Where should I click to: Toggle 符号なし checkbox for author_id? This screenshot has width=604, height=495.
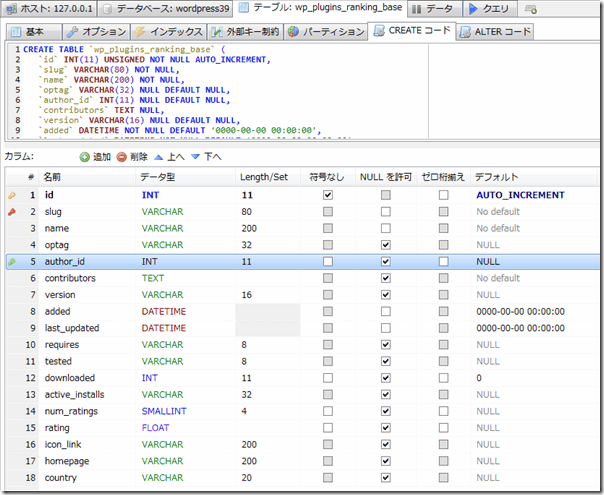tap(328, 262)
